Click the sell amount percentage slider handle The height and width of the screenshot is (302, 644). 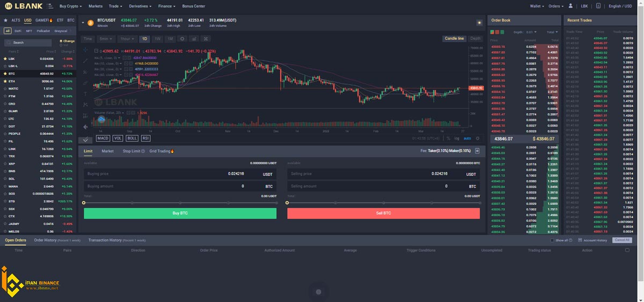click(287, 203)
